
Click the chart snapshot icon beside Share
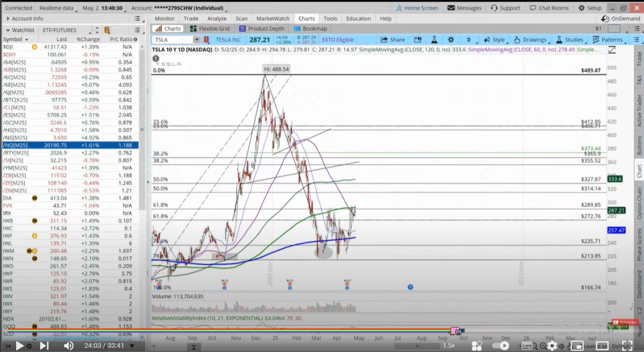click(417, 40)
